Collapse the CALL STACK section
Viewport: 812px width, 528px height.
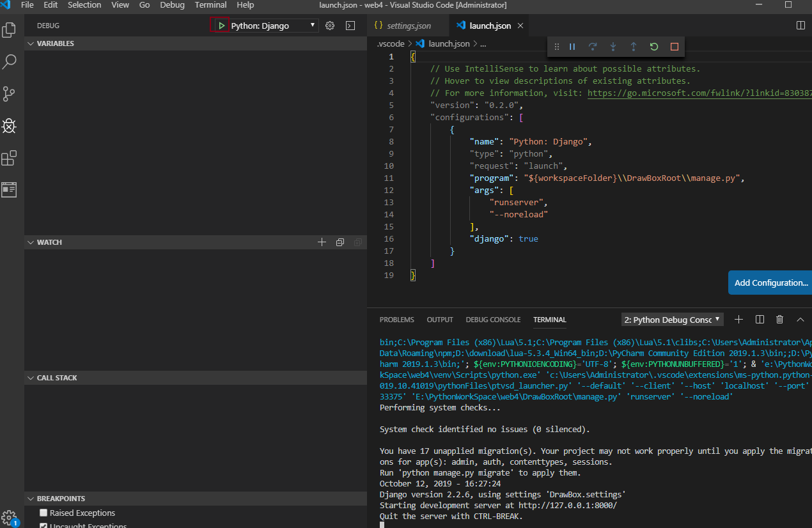click(56, 378)
